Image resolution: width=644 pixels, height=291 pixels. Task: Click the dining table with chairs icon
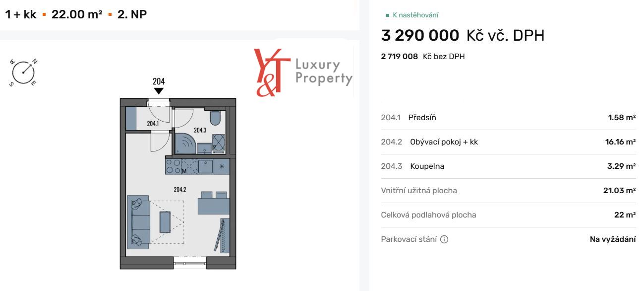[x=214, y=203]
